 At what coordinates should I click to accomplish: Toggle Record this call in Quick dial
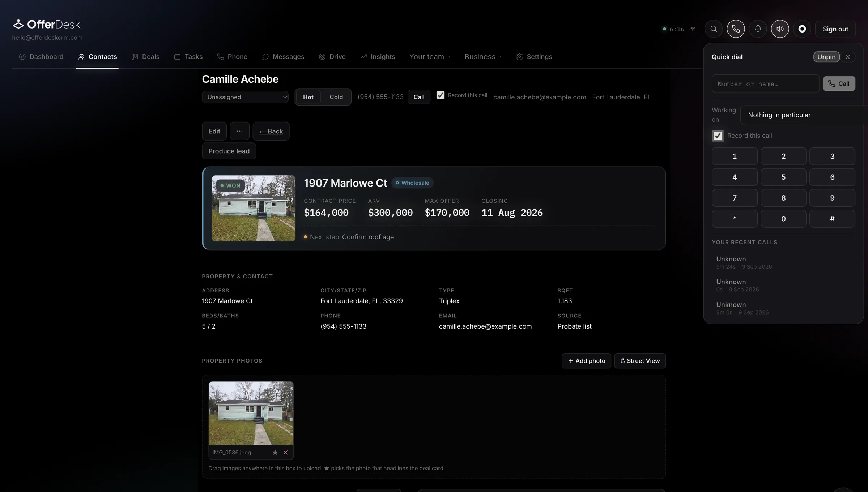click(x=718, y=136)
